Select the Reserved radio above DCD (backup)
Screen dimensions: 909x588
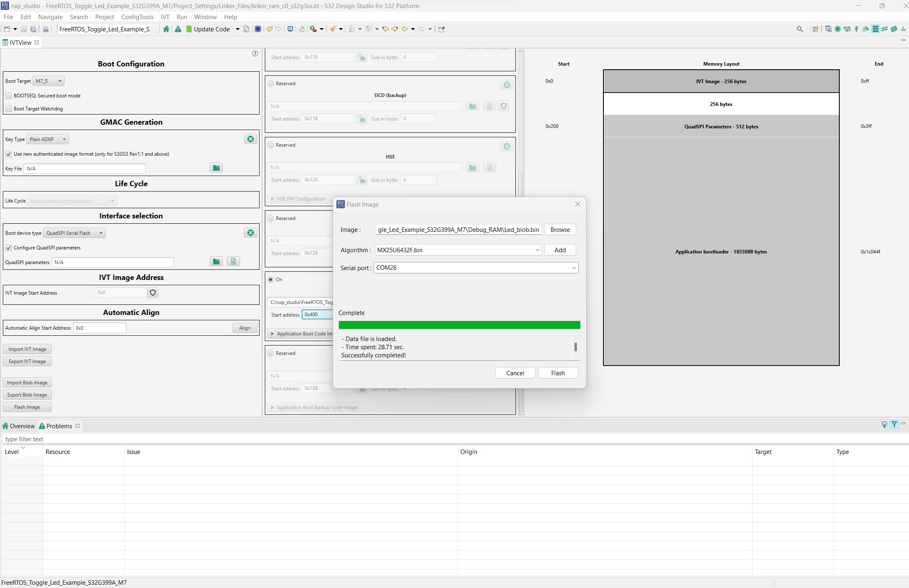tap(271, 84)
